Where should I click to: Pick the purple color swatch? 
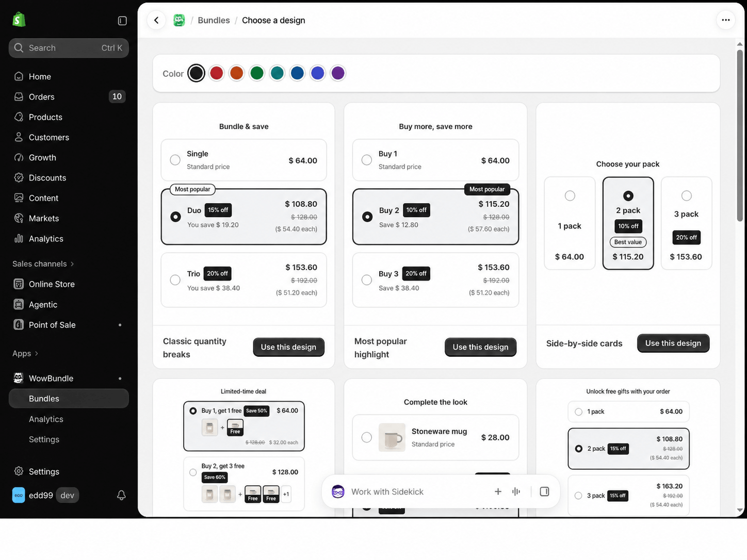pyautogui.click(x=338, y=73)
